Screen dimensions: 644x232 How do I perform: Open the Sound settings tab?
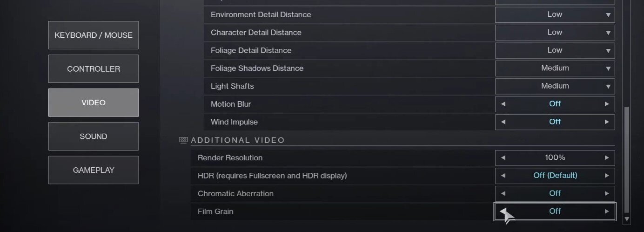click(x=94, y=136)
